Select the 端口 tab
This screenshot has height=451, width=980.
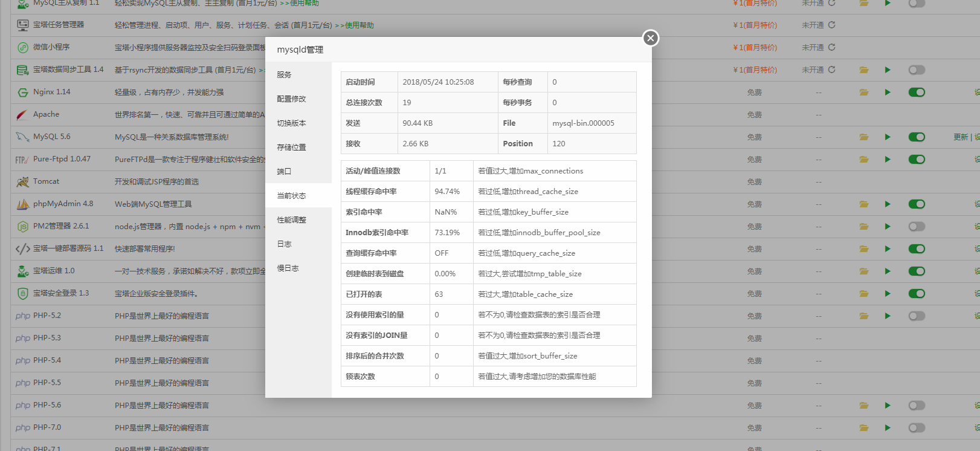[x=298, y=171]
